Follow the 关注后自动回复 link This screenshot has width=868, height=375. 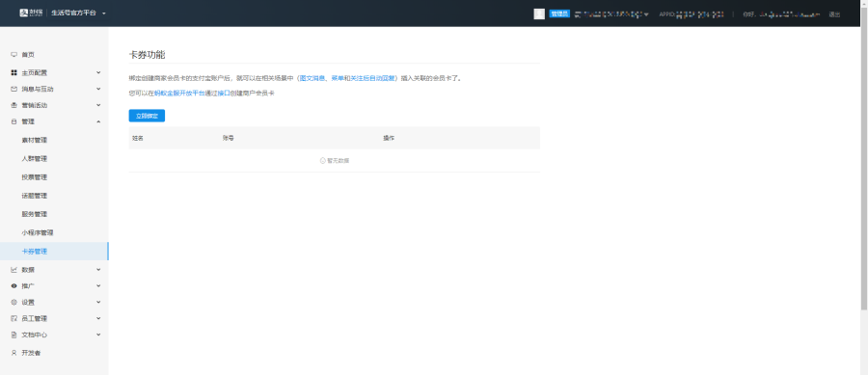[x=372, y=78]
